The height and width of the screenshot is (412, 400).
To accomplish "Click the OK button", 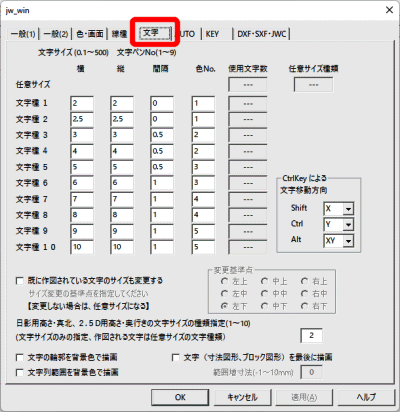I will click(180, 397).
